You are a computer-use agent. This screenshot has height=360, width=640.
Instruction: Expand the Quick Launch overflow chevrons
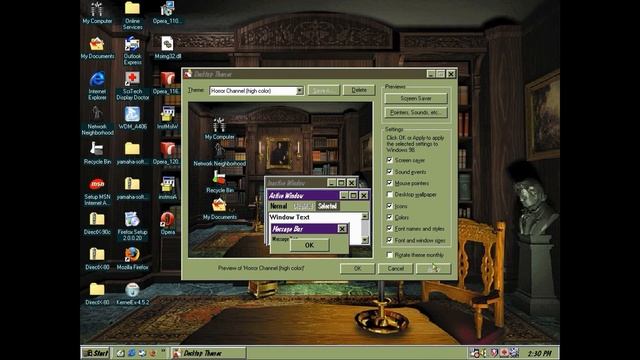[163, 351]
